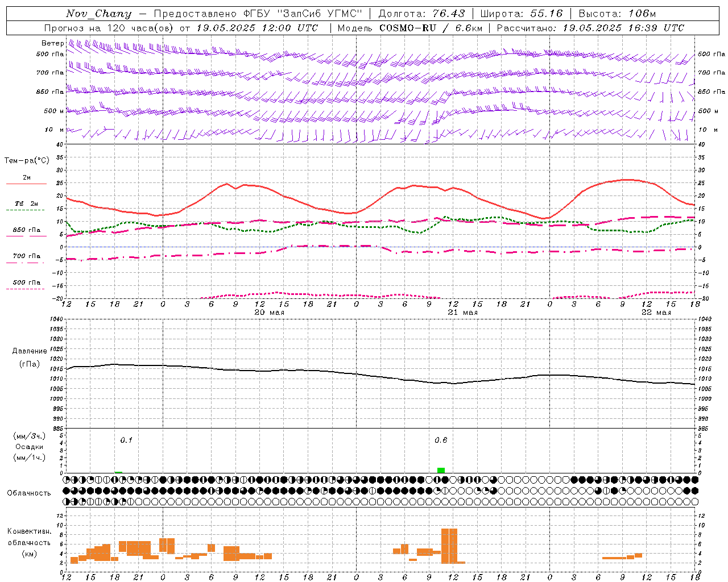This screenshot has height=582, width=728.
Task: Click the "Осадки" precipitation label
Action: click(x=30, y=447)
